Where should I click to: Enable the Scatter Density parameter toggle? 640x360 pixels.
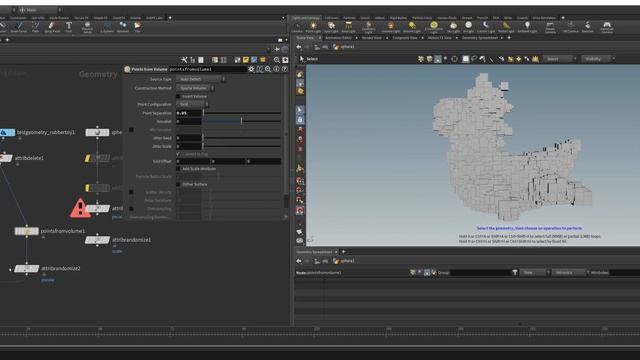[x=131, y=192]
